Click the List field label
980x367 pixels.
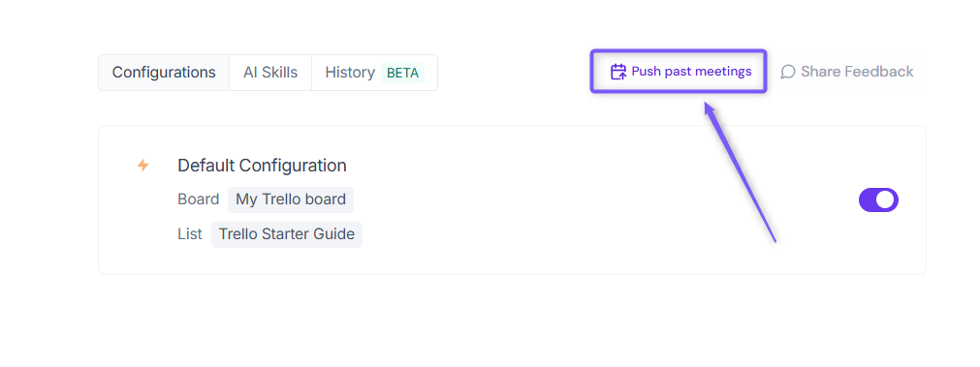click(x=190, y=234)
